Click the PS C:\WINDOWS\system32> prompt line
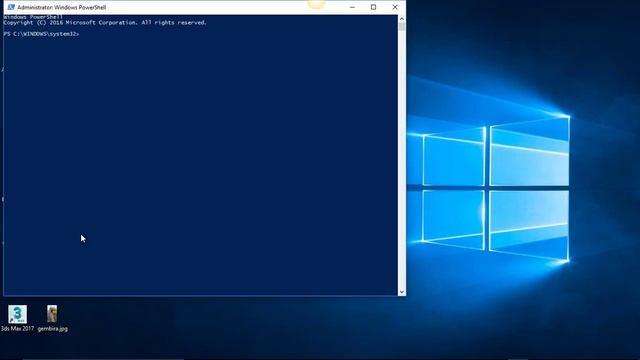Image resolution: width=640 pixels, height=360 pixels. pyautogui.click(x=41, y=34)
